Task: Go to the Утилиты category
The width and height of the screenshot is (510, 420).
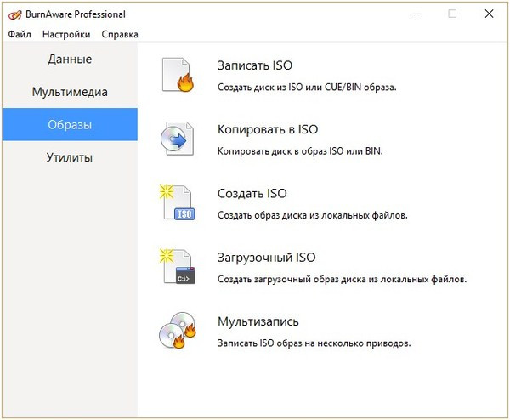Action: [x=69, y=158]
